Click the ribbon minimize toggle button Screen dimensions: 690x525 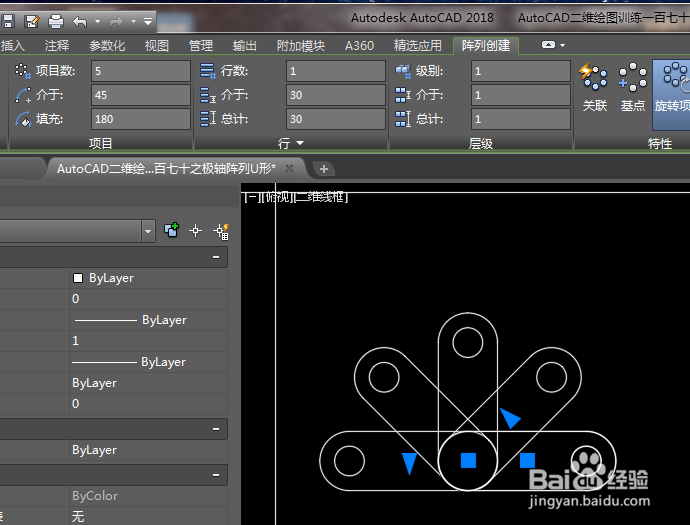pos(548,44)
